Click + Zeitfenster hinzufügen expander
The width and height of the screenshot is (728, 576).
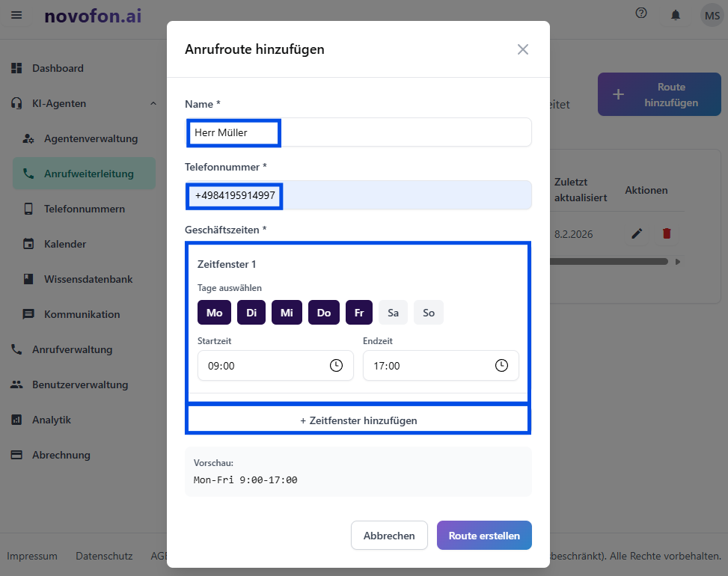coord(358,420)
